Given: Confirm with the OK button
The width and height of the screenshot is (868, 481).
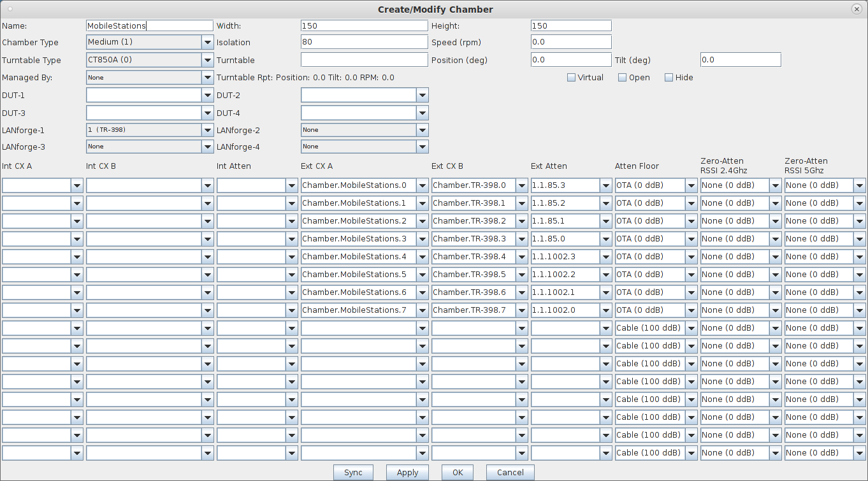Looking at the screenshot, I should pos(458,473).
